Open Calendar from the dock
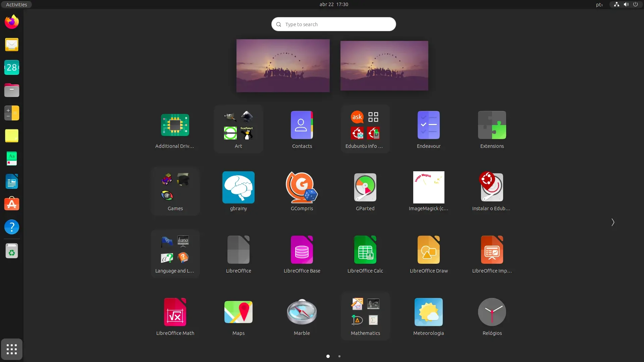The image size is (644, 362). tap(12, 67)
